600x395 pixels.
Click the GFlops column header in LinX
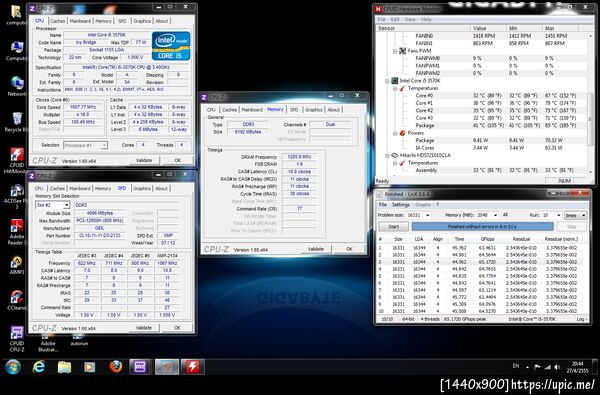click(488, 239)
